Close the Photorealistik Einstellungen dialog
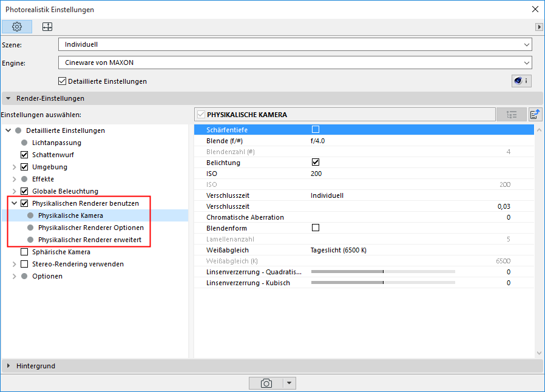545x392 pixels. click(535, 9)
